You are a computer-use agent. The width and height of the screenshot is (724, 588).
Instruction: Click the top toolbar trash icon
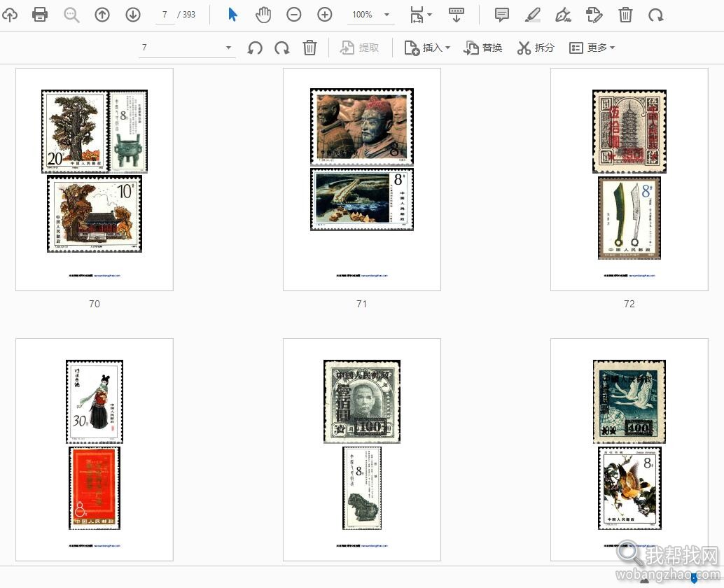pos(625,15)
